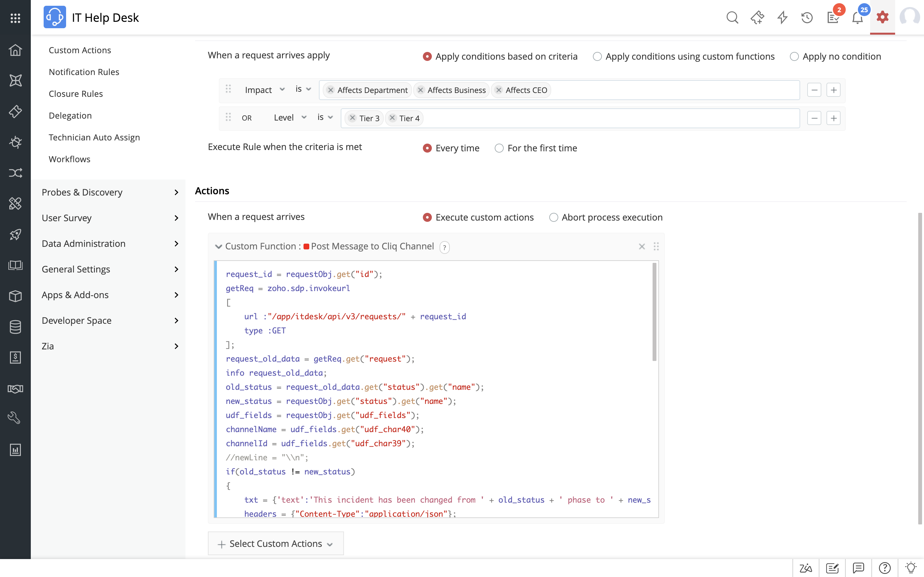The height and width of the screenshot is (577, 924).
Task: Open the search icon in header
Action: click(732, 18)
